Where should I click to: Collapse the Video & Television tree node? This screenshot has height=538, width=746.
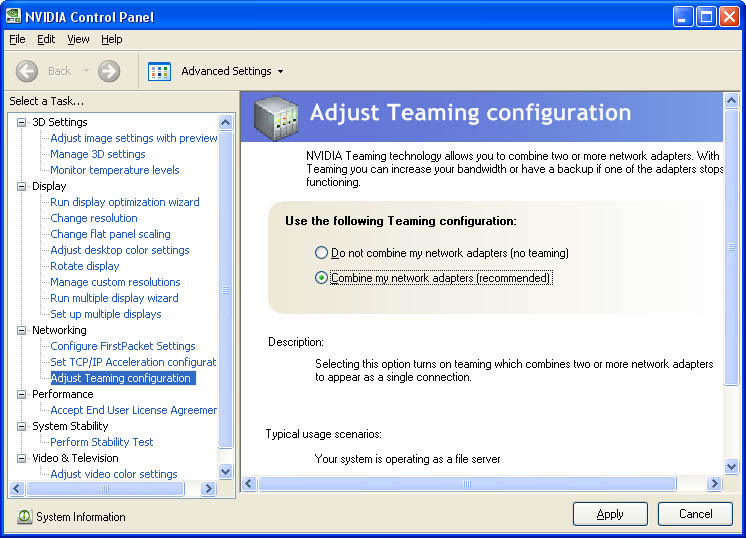[21, 458]
